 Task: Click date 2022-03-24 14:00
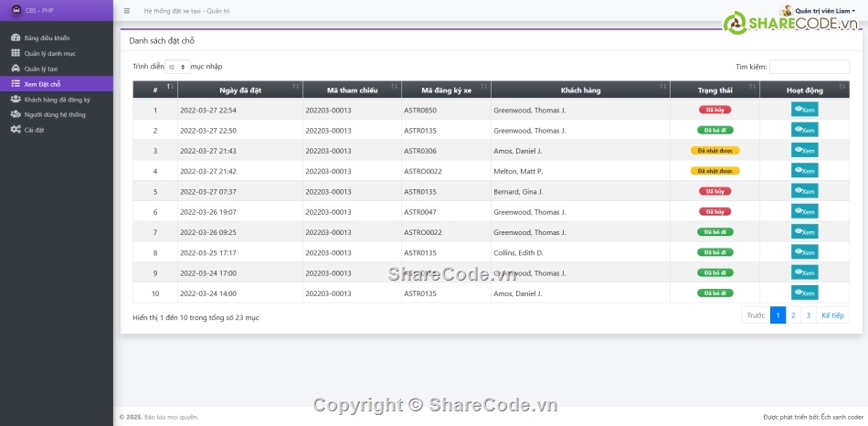point(208,293)
